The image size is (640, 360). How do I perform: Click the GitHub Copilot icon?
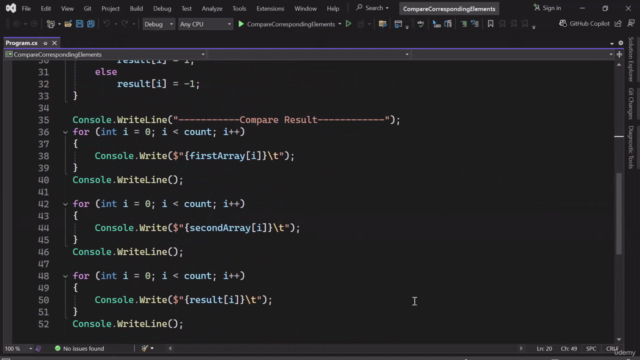tap(563, 24)
